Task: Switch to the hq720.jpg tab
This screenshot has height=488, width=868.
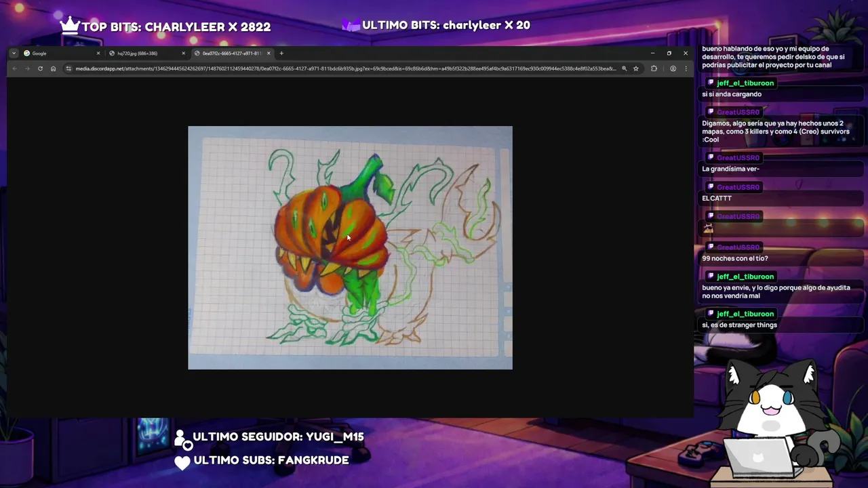Action: pos(146,54)
